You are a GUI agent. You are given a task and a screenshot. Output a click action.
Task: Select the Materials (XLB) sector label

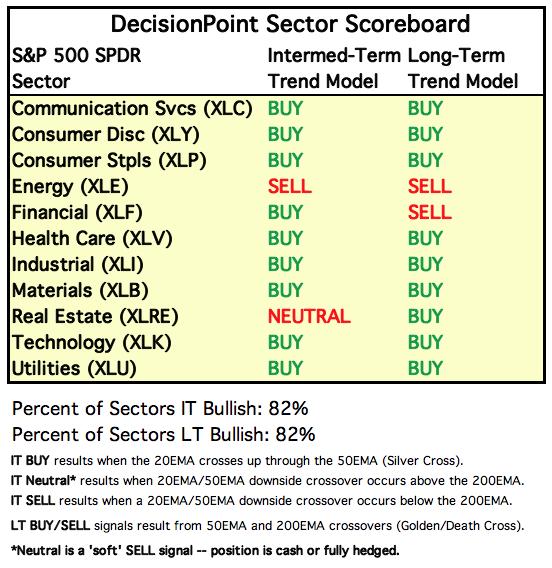80,291
